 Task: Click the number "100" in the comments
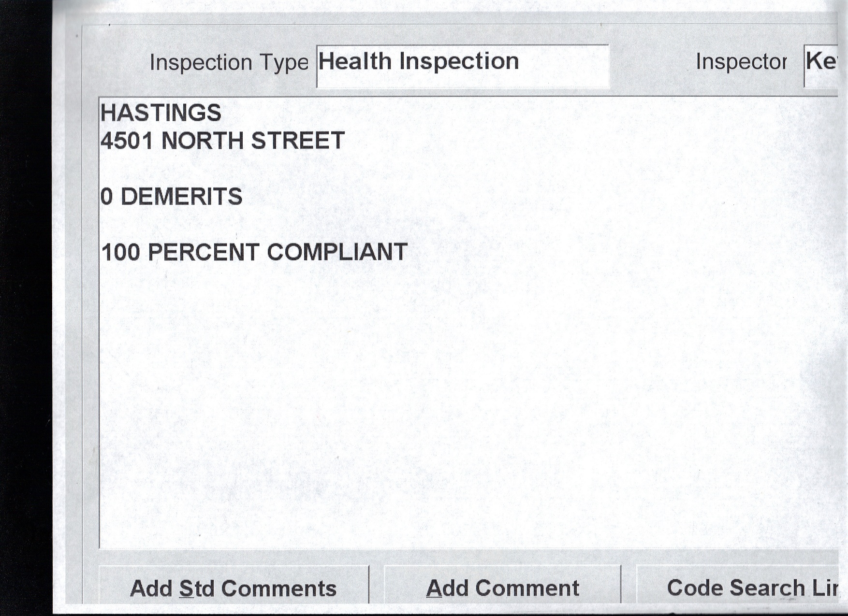[121, 252]
